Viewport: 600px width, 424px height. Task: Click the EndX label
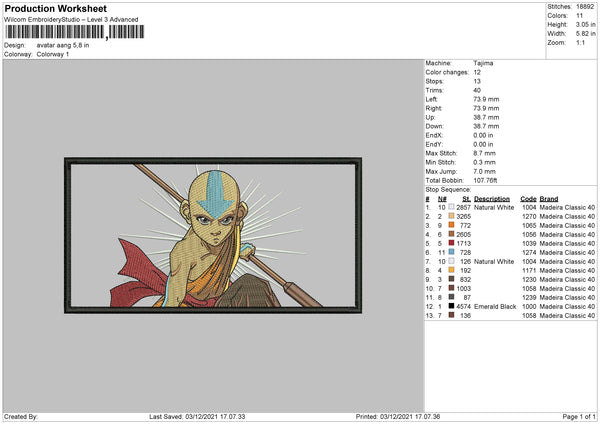point(434,135)
